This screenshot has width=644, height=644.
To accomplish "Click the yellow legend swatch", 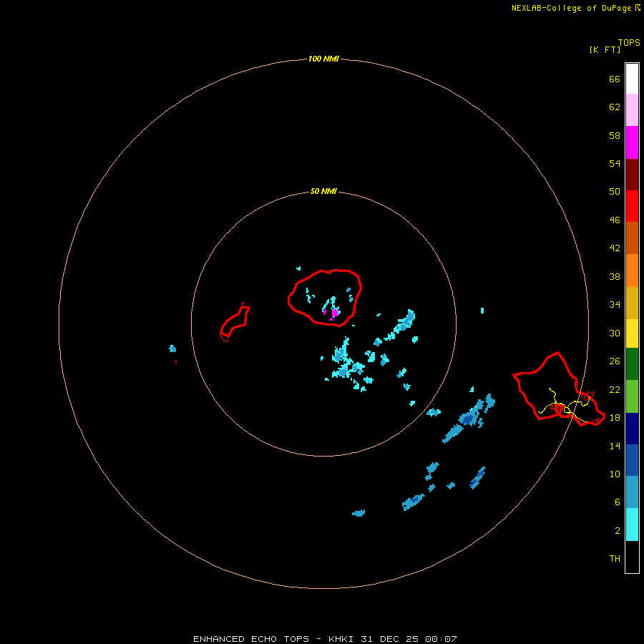I will pyautogui.click(x=632, y=333).
